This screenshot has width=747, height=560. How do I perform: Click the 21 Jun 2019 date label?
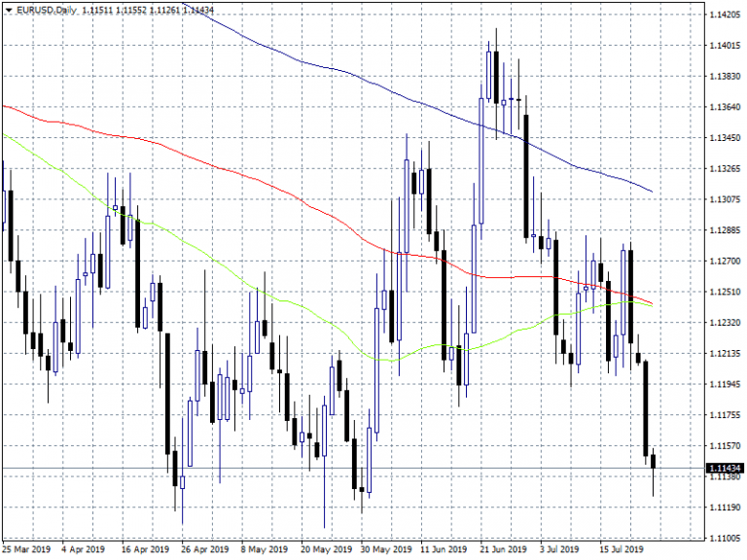pyautogui.click(x=505, y=549)
